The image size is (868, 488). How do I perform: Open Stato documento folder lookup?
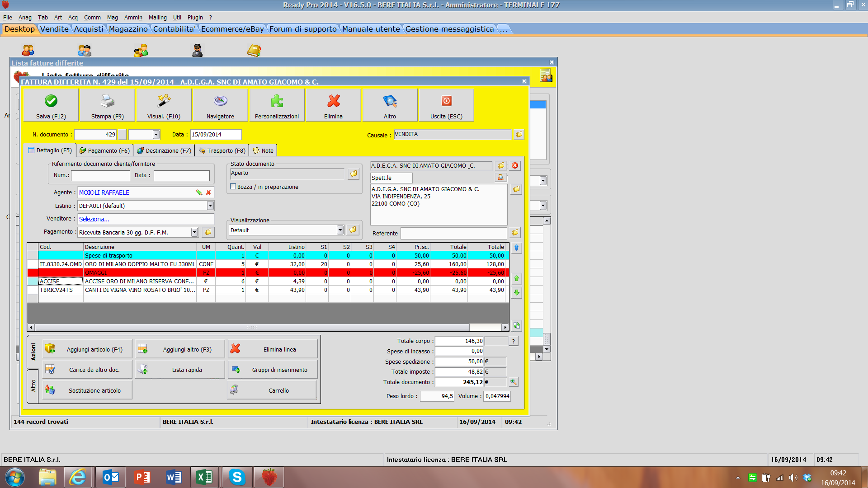coord(354,174)
